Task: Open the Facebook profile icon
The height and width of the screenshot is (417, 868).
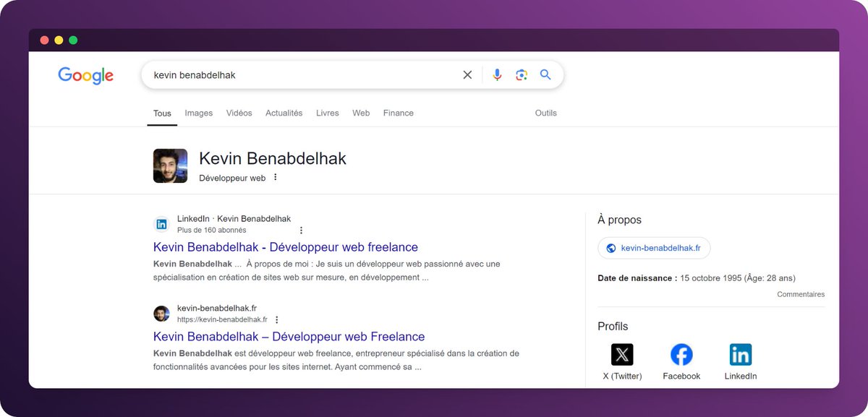Action: (x=681, y=355)
